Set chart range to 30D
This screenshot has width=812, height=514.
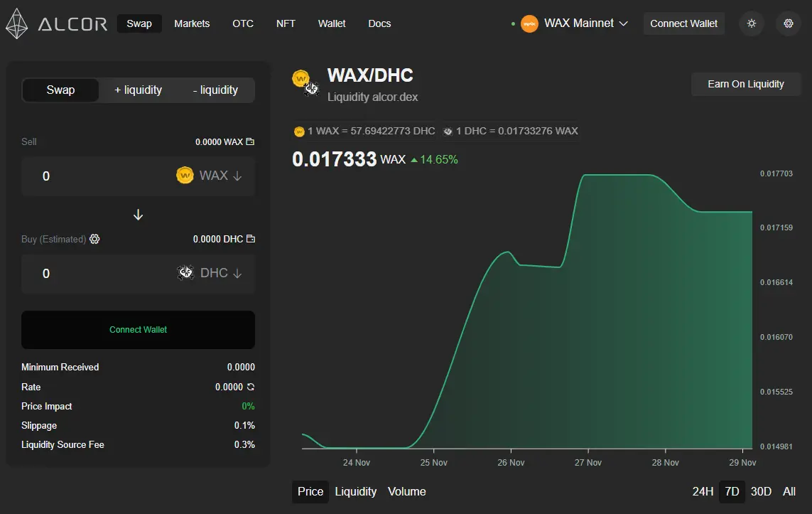[761, 491]
